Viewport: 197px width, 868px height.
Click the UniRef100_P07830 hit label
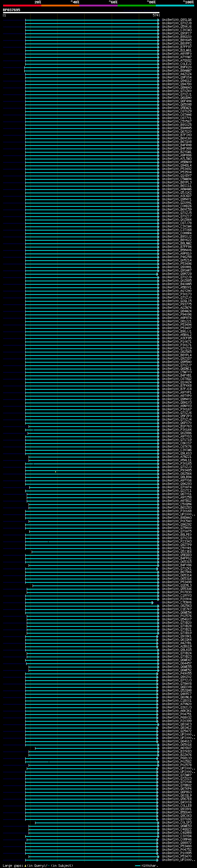[177, 592]
